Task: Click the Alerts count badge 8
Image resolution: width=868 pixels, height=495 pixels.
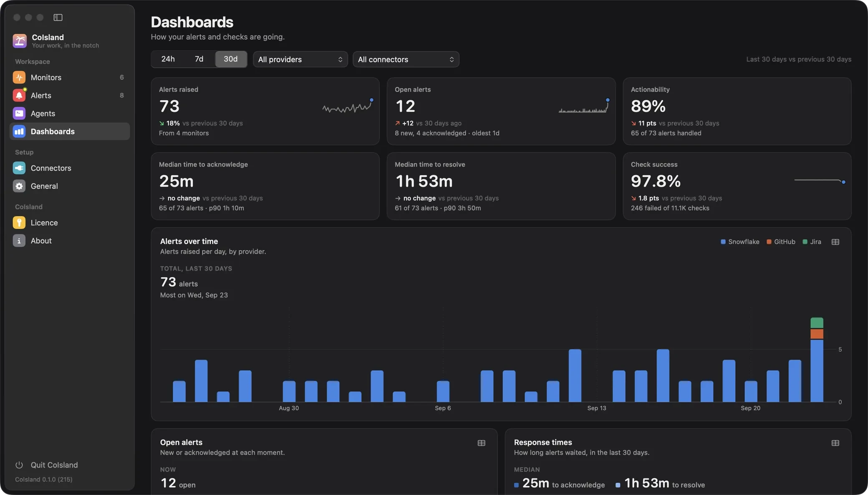Action: tap(122, 95)
